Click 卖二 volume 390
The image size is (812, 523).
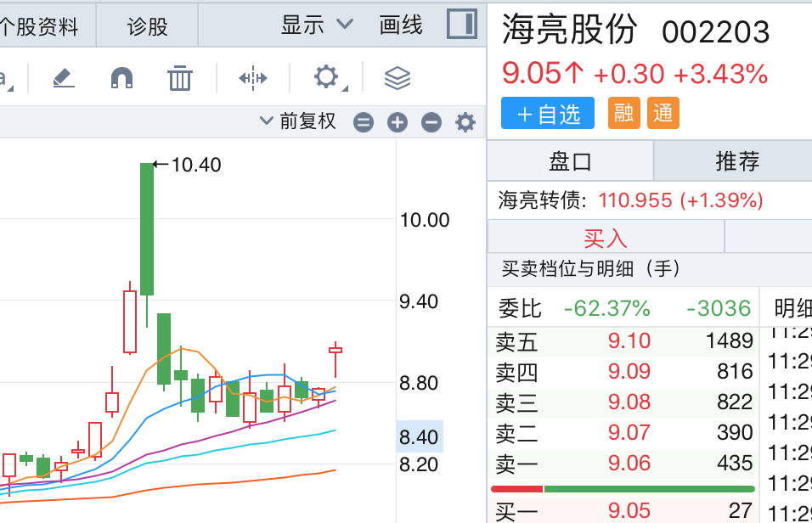pyautogui.click(x=735, y=432)
